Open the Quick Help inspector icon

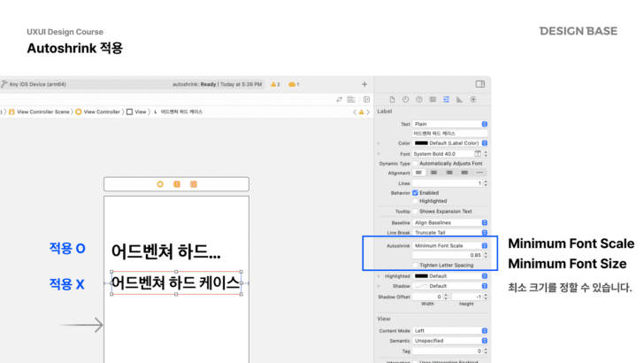pyautogui.click(x=419, y=99)
